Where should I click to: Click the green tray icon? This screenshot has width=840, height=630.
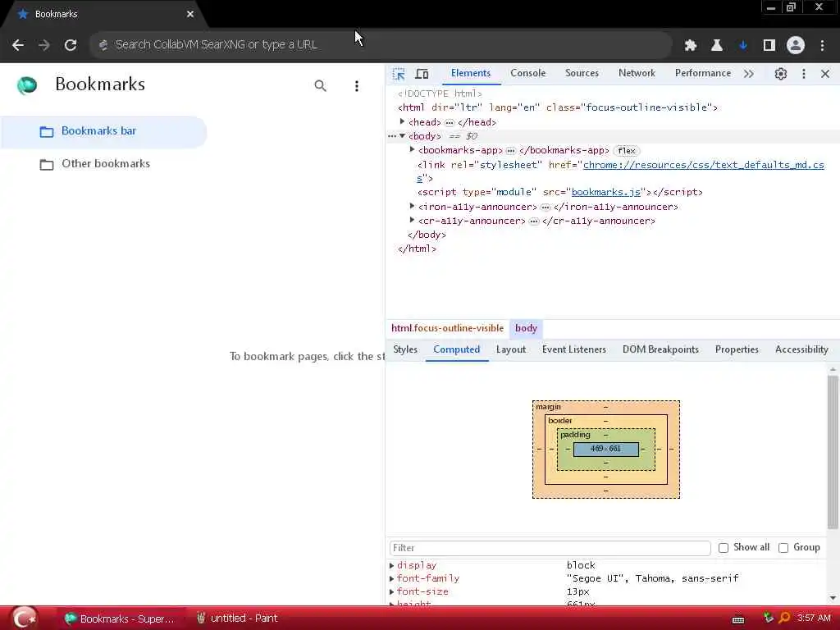(768, 618)
